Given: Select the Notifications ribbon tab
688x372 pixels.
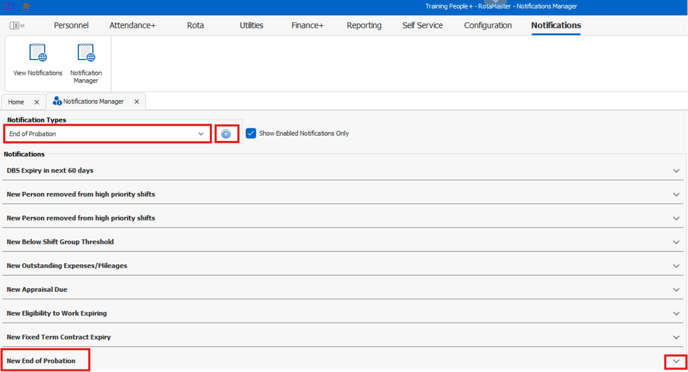Looking at the screenshot, I should coord(556,25).
